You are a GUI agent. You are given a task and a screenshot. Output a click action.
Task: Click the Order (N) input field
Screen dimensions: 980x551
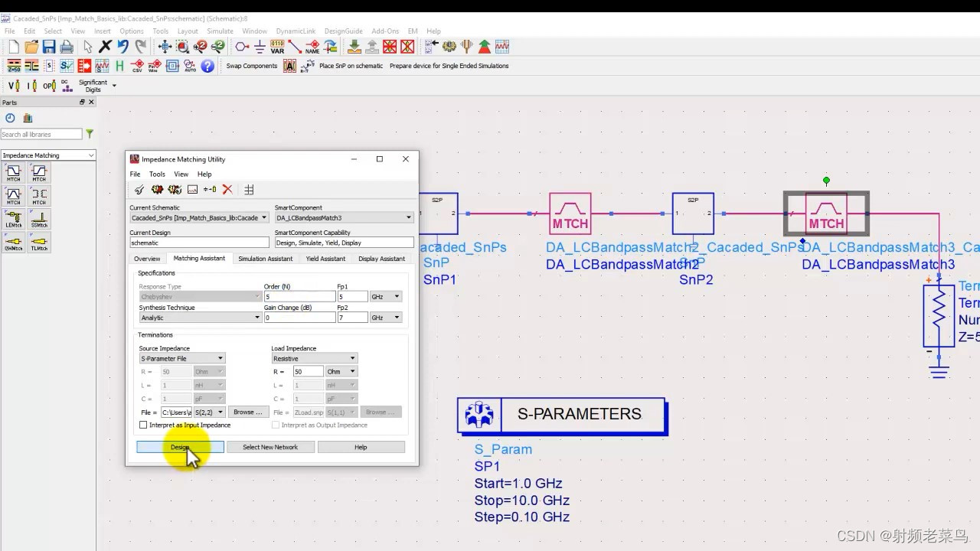pyautogui.click(x=299, y=296)
